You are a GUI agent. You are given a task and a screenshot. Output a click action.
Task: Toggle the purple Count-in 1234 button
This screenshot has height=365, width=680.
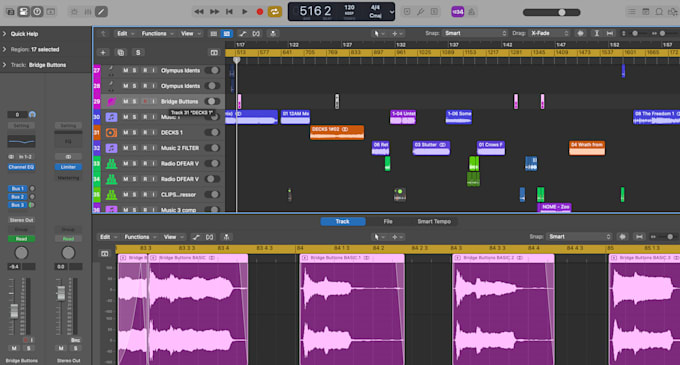pyautogui.click(x=458, y=12)
